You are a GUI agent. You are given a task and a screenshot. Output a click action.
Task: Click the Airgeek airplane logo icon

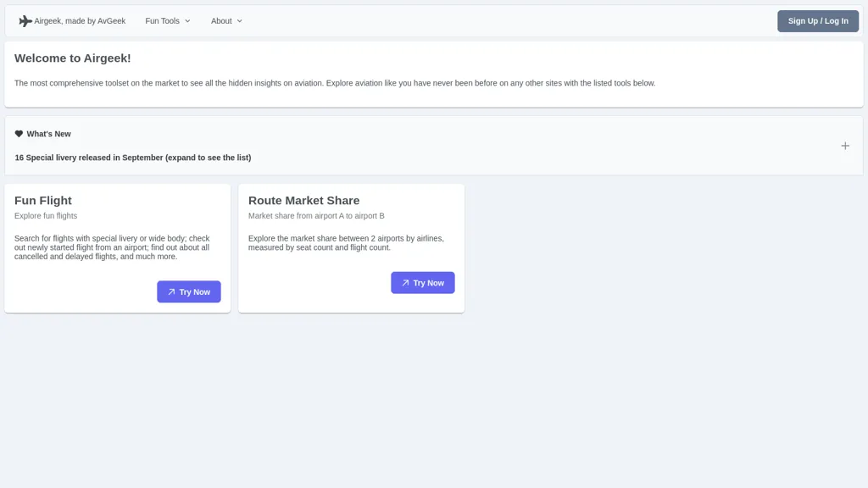pyautogui.click(x=25, y=21)
